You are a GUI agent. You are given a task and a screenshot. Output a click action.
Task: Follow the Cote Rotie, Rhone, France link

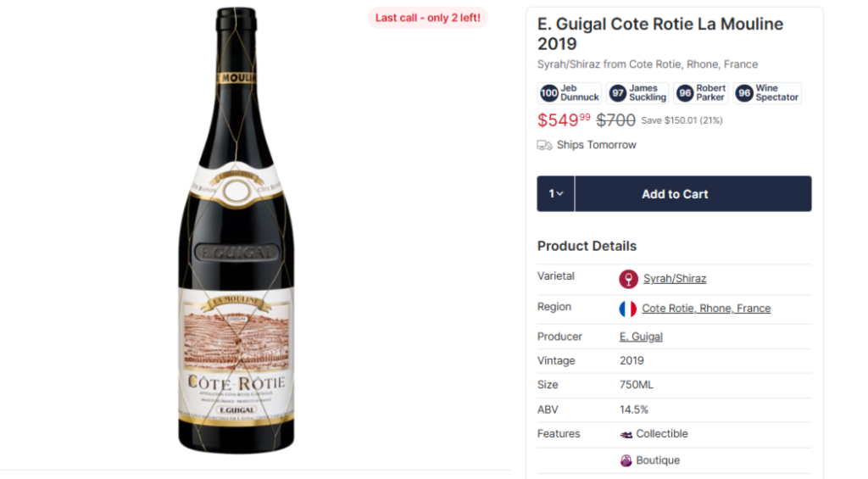tap(706, 309)
